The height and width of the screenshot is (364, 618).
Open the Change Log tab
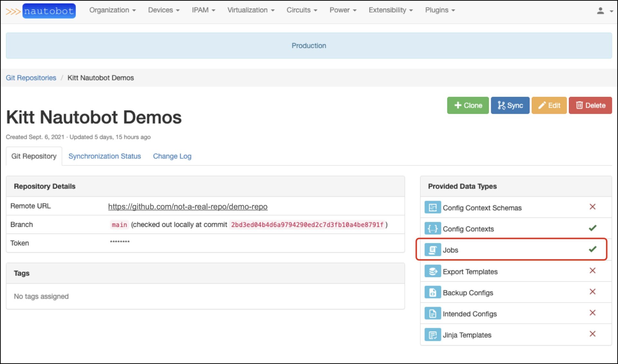tap(172, 156)
